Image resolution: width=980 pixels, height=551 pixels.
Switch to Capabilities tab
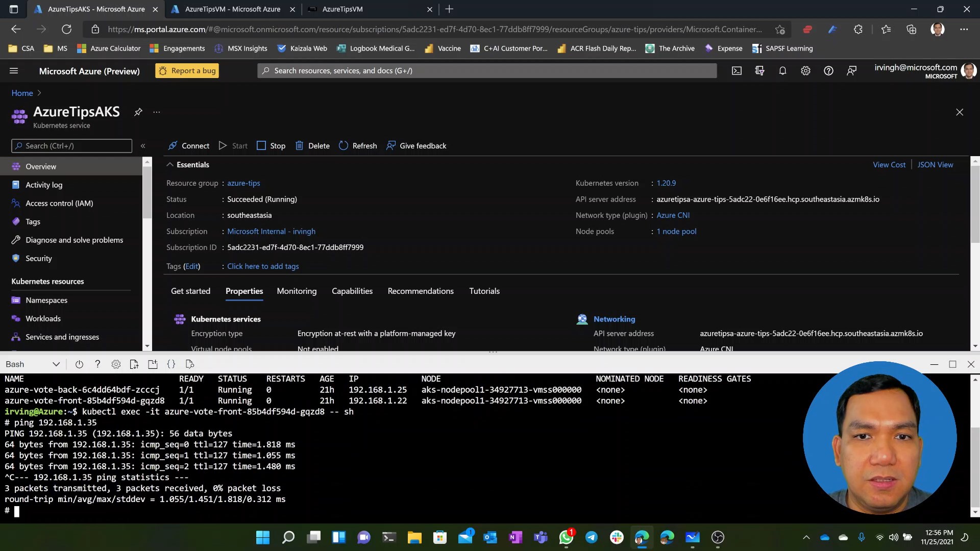pos(352,291)
